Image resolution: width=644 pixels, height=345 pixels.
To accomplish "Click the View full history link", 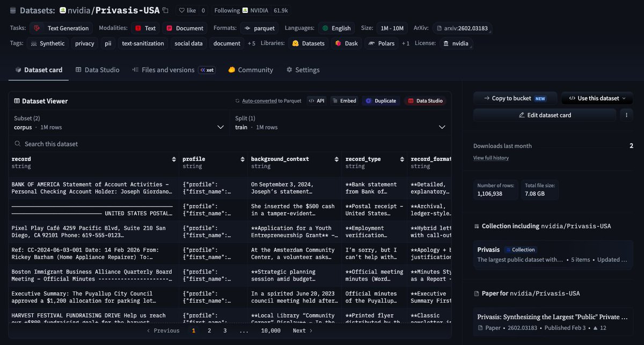I will (x=491, y=158).
